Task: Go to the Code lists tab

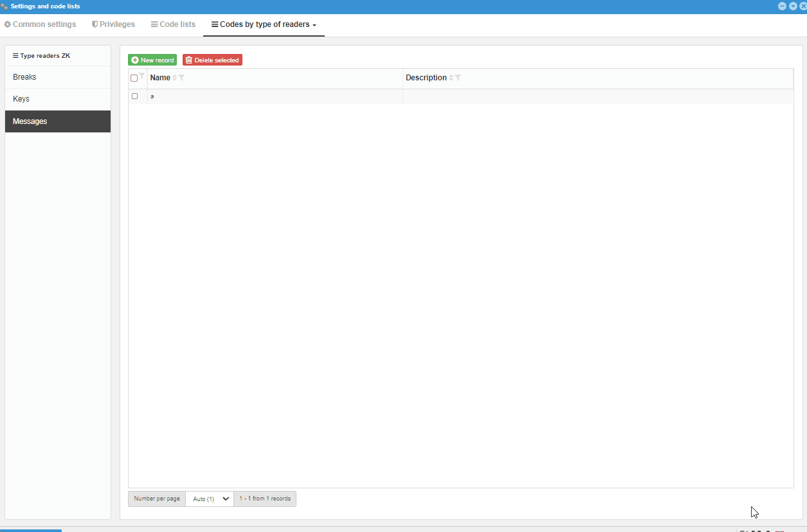Action: [x=173, y=24]
